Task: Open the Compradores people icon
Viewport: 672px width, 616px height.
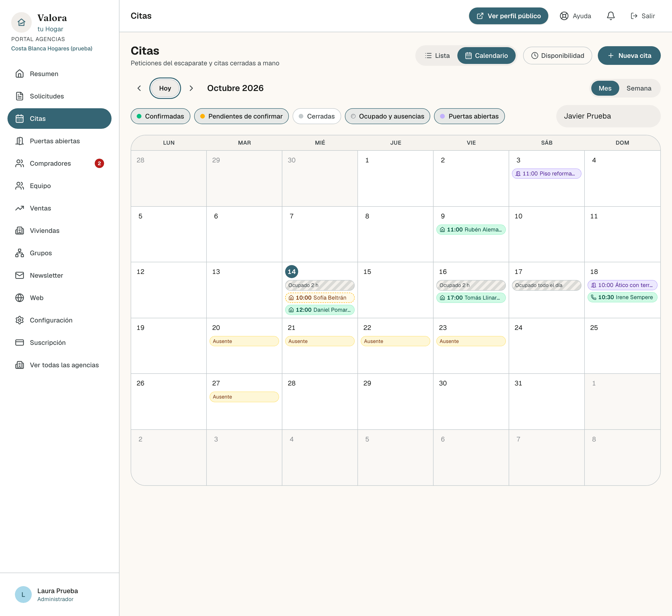Action: click(20, 163)
